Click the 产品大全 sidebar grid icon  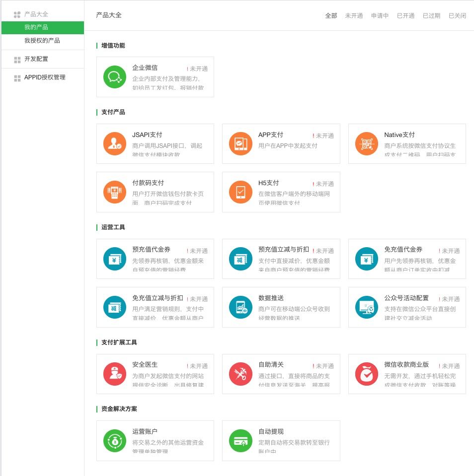(x=17, y=14)
